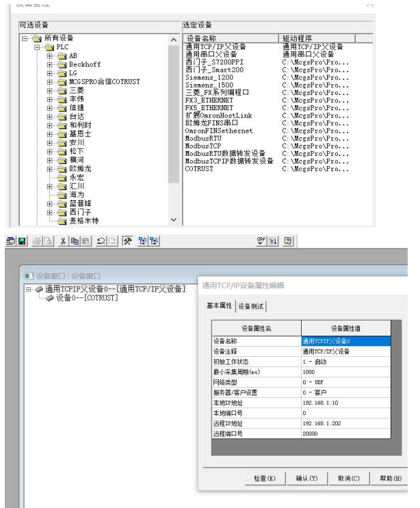Image resolution: width=420 pixels, height=508 pixels.
Task: Expand the 汇川 folder node
Action: coord(49,186)
